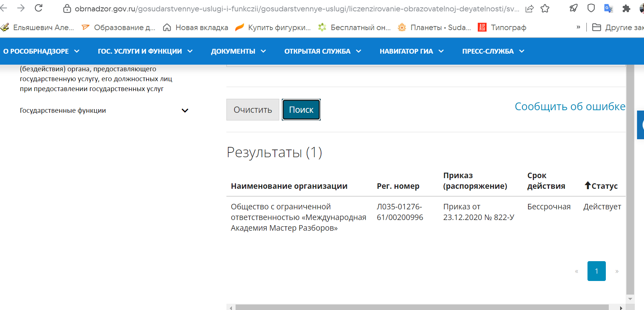Open Другие закладки folder

click(618, 27)
